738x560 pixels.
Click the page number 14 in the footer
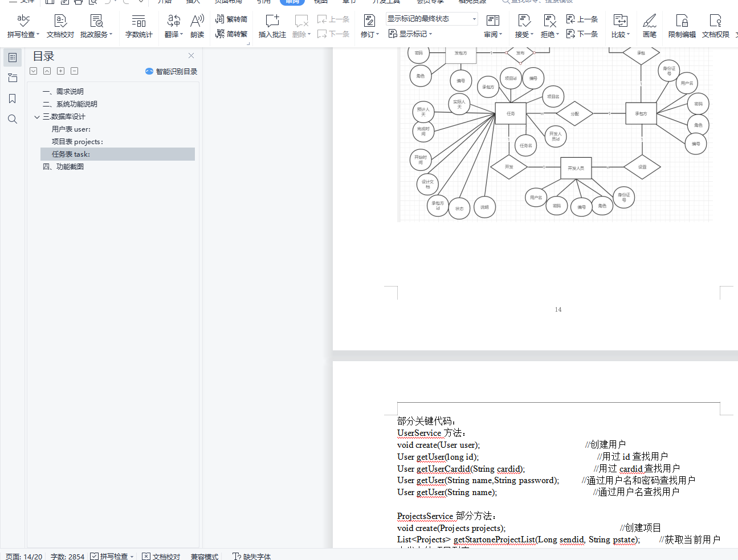point(558,309)
